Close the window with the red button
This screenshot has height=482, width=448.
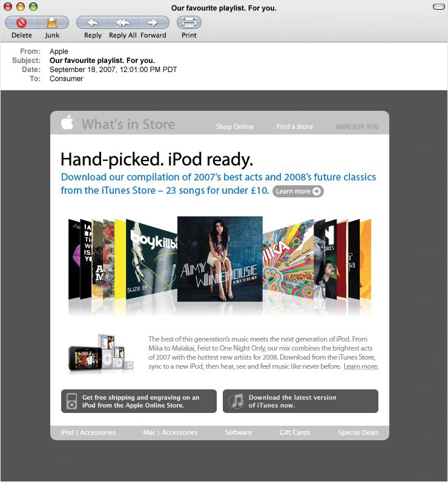(x=8, y=7)
